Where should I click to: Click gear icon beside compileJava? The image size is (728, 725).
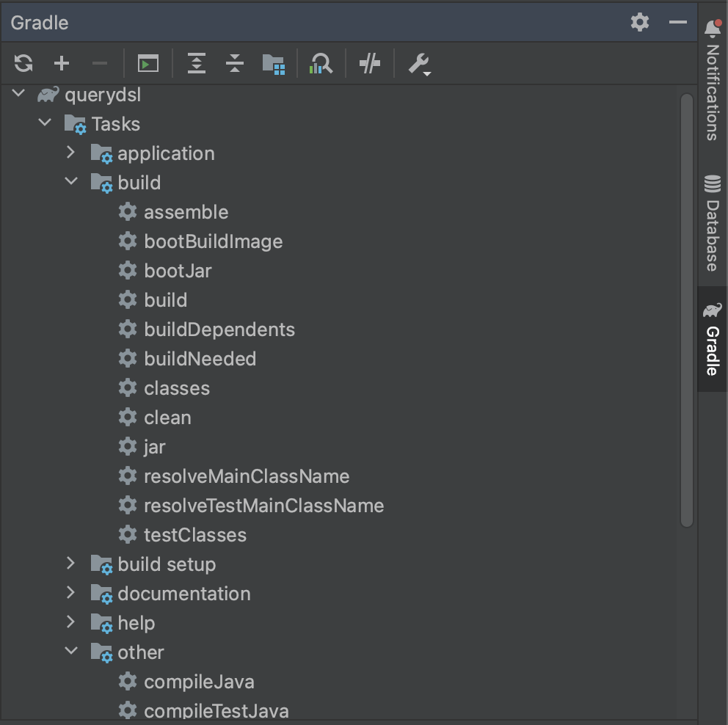tap(128, 682)
